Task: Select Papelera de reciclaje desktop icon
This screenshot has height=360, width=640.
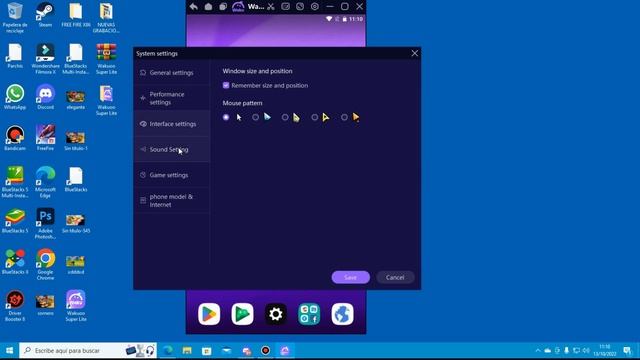Action: tap(15, 17)
